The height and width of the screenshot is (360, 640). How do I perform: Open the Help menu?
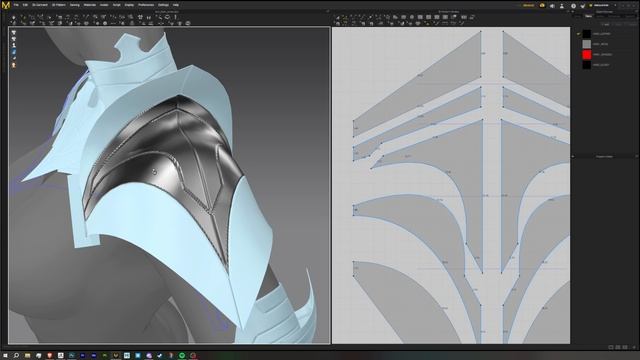pos(176,5)
